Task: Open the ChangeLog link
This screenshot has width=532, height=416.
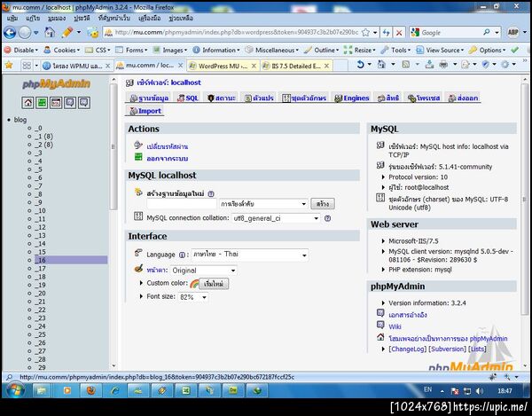Action: click(x=408, y=349)
